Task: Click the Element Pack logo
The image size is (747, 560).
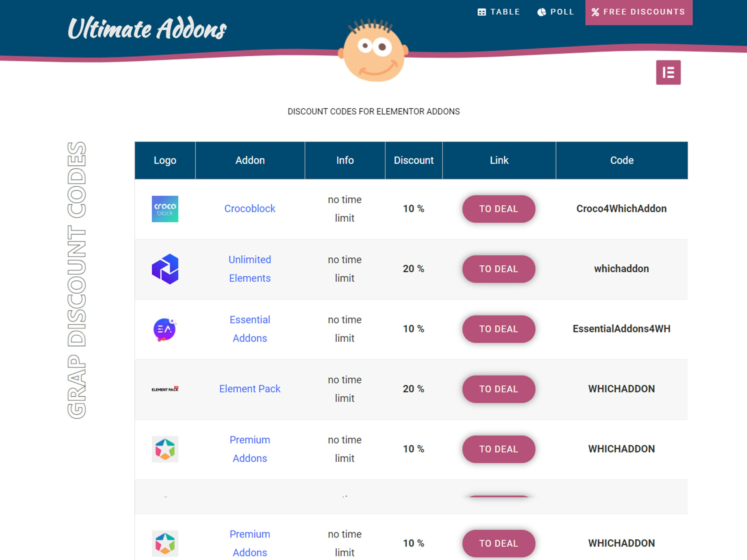Action: (165, 388)
